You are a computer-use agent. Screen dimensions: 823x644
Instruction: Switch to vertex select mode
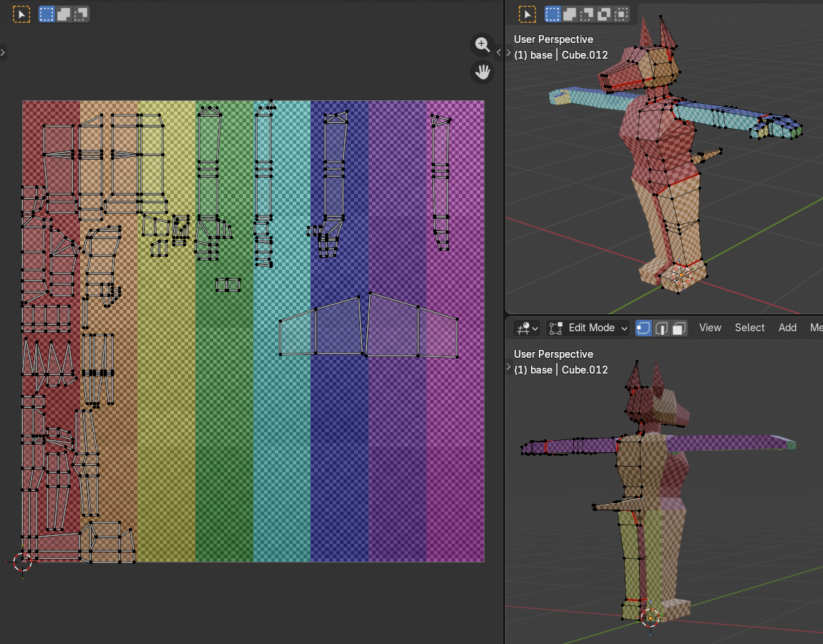tap(644, 328)
